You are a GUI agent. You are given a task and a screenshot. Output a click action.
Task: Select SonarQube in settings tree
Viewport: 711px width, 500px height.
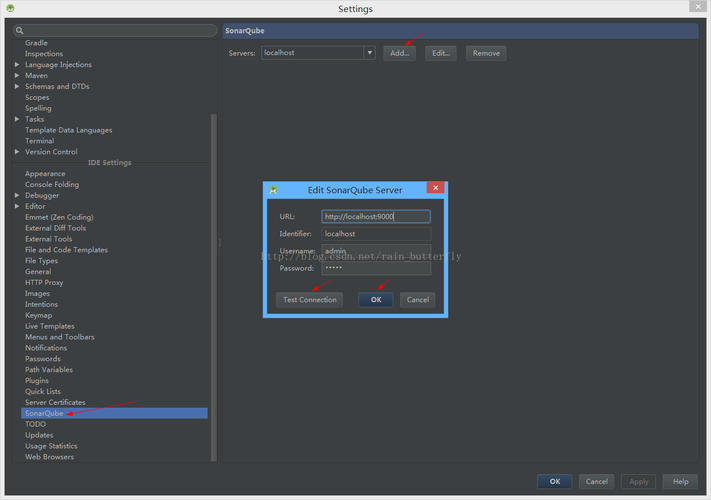point(114,413)
